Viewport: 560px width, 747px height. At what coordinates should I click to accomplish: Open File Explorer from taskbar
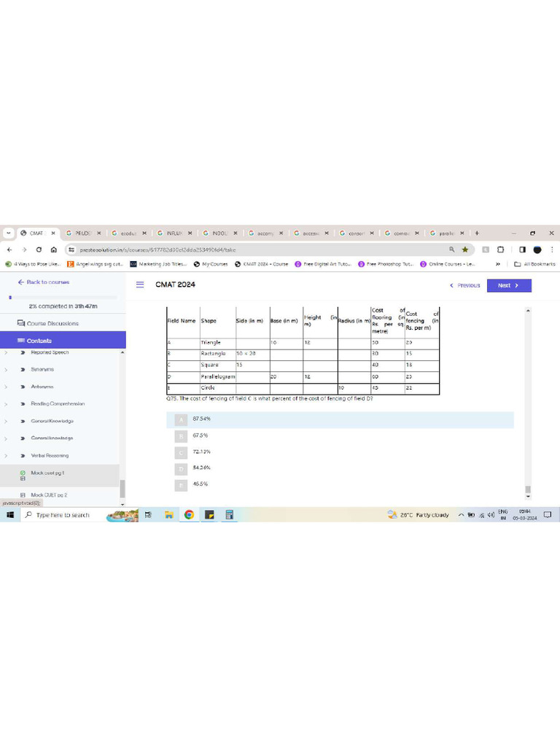tap(169, 515)
